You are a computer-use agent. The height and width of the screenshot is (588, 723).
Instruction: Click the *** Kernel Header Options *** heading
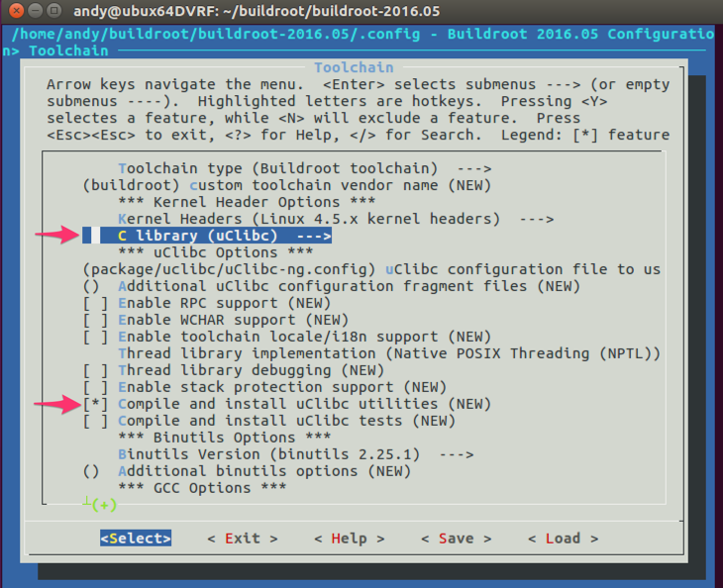247,202
